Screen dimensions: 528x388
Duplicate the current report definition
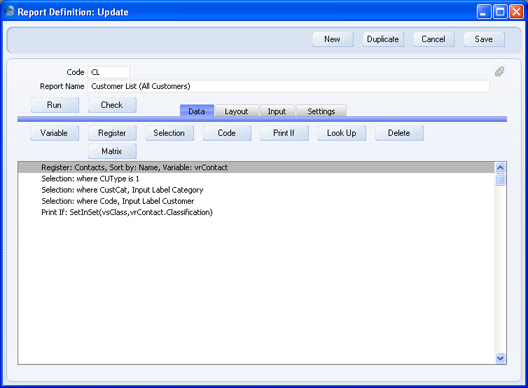[383, 39]
